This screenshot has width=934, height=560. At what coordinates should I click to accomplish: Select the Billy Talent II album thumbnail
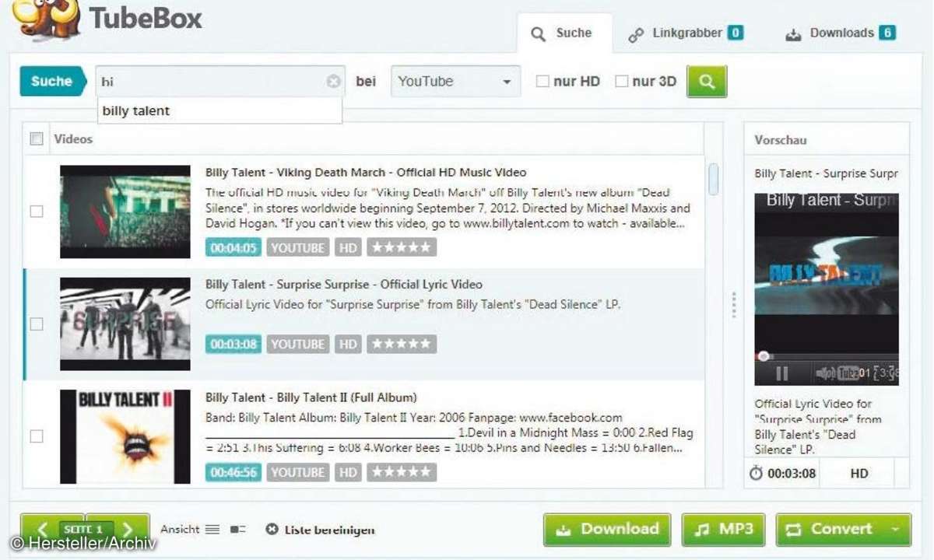click(x=125, y=436)
